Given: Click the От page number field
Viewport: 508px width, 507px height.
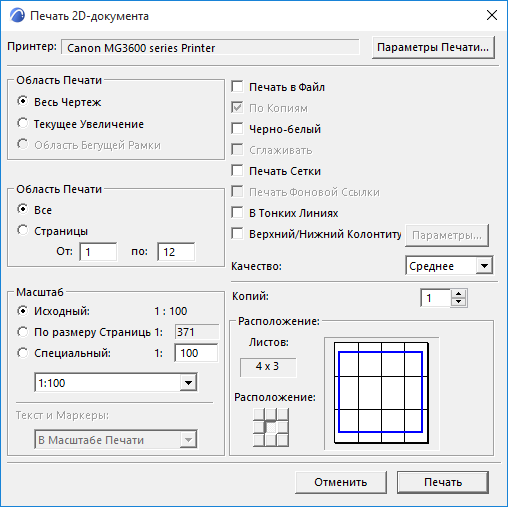Looking at the screenshot, I should coord(98,252).
